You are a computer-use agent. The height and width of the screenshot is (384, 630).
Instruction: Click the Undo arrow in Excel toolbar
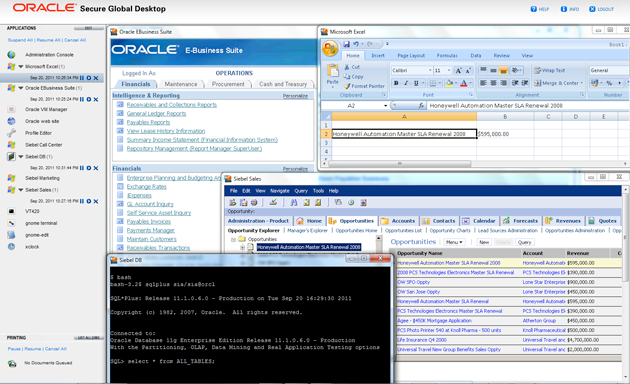(356, 44)
